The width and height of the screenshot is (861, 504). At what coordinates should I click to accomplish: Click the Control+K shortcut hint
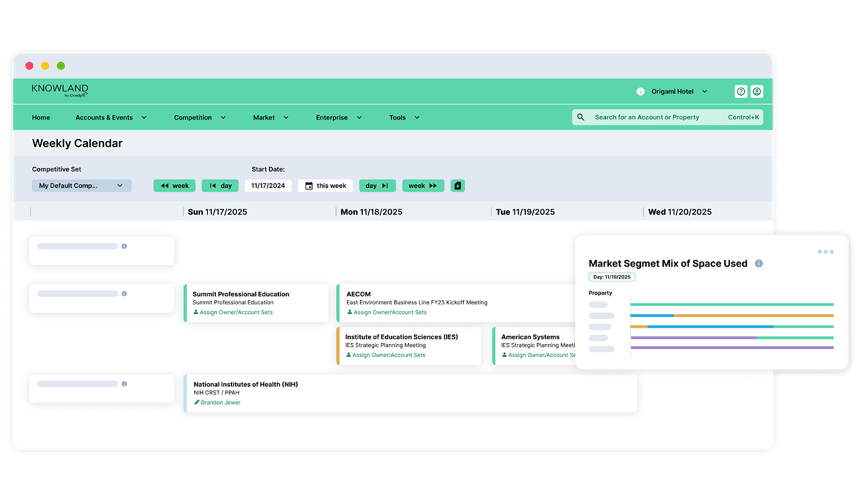tap(743, 117)
